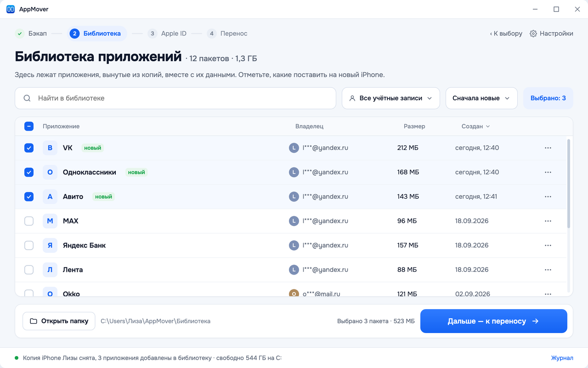Open the three-dot menu for Яндекс Банк
The height and width of the screenshot is (368, 588).
548,246
